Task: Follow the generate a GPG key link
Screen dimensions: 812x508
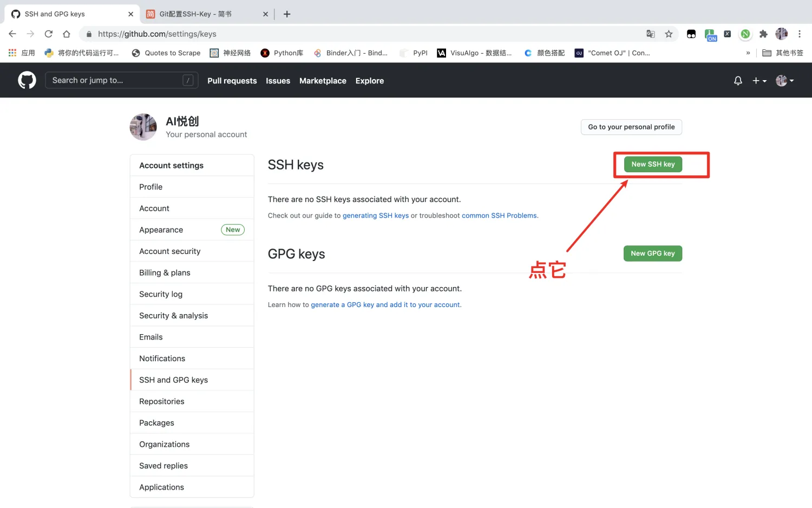Action: tap(385, 305)
